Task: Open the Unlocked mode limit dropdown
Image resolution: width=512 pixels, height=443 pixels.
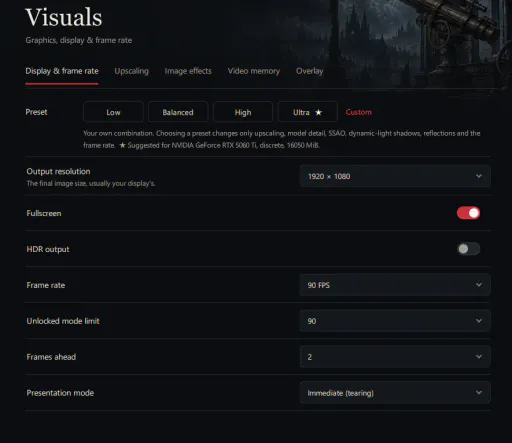Action: click(x=395, y=321)
